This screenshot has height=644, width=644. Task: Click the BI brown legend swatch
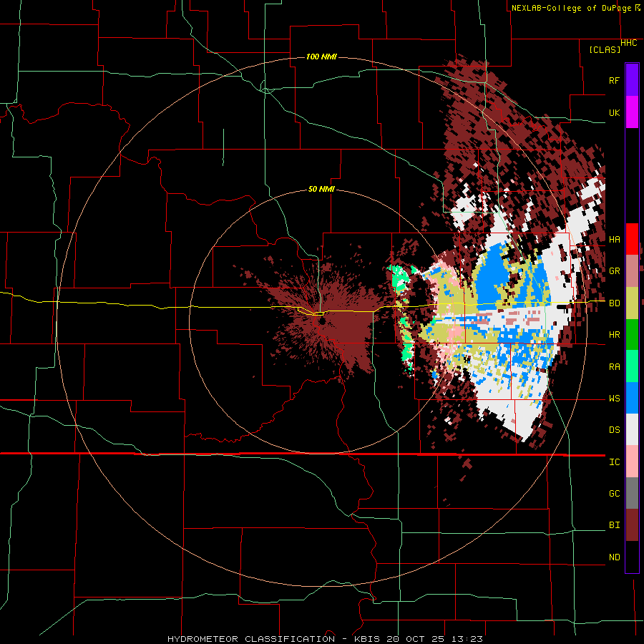click(x=632, y=525)
